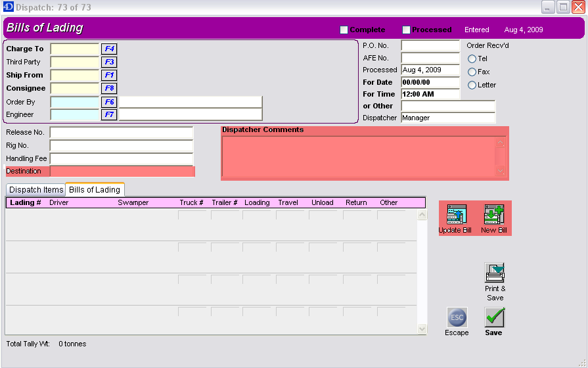The width and height of the screenshot is (588, 368).
Task: Select the Letter radio button
Action: point(472,85)
